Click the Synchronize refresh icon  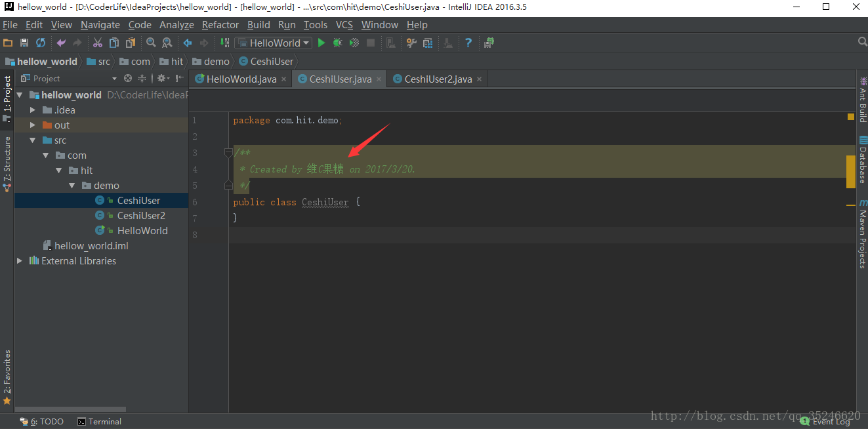click(41, 43)
